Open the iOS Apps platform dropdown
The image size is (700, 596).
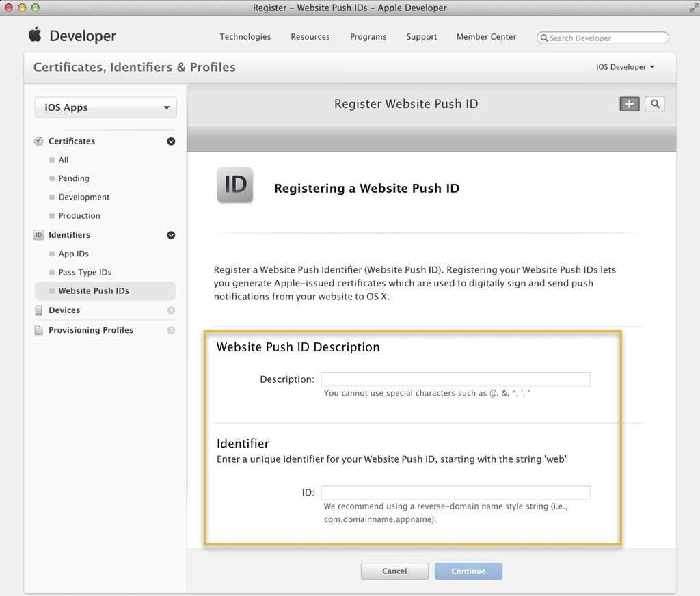[x=105, y=107]
